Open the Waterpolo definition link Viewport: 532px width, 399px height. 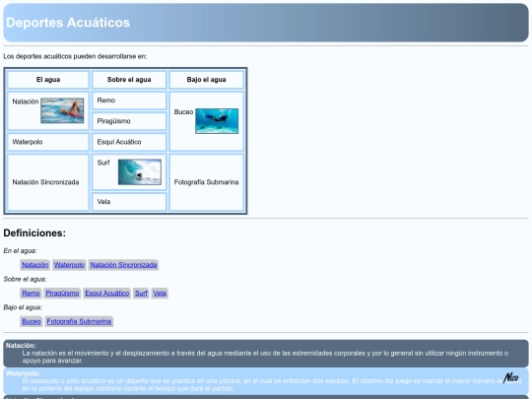(x=69, y=265)
